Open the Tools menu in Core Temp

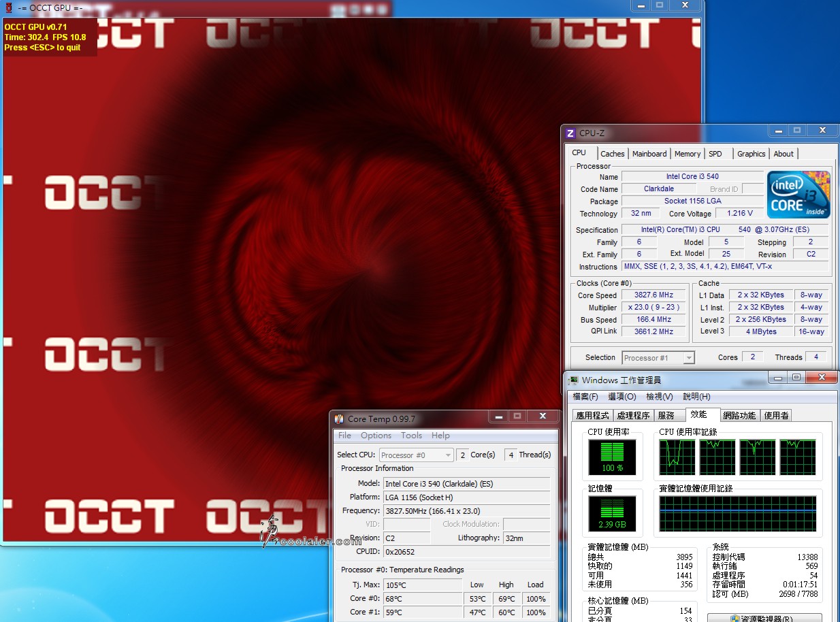[412, 436]
